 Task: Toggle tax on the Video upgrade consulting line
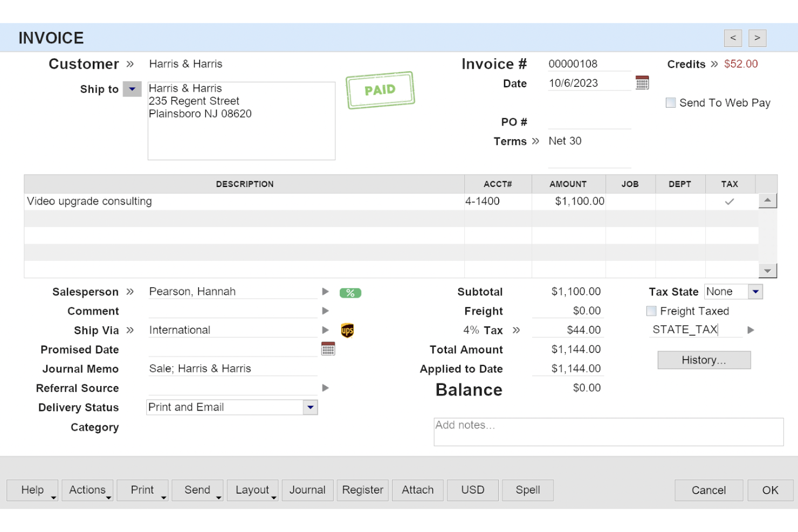[x=730, y=201]
